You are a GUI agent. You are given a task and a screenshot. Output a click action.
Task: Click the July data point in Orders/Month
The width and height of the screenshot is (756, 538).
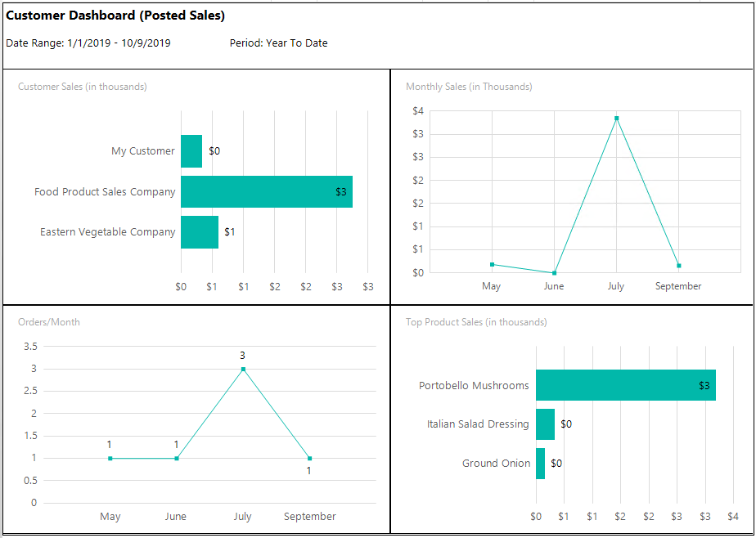tap(243, 370)
